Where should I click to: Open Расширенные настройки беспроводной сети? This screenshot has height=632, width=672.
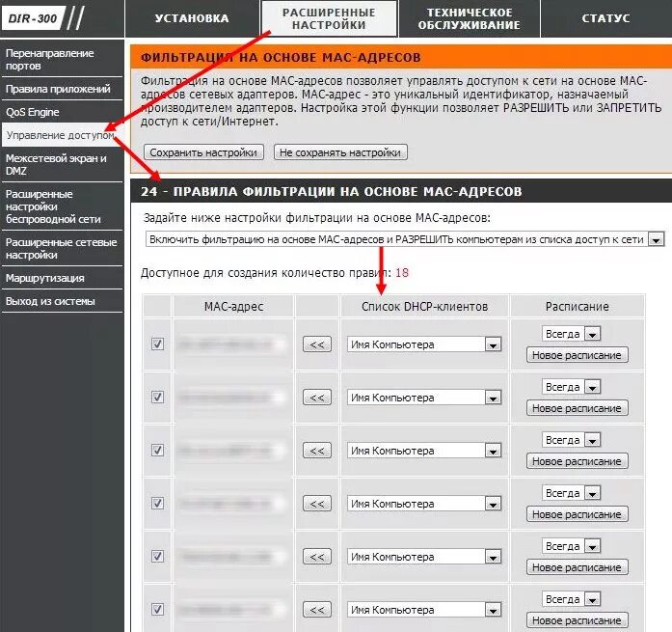click(x=62, y=206)
